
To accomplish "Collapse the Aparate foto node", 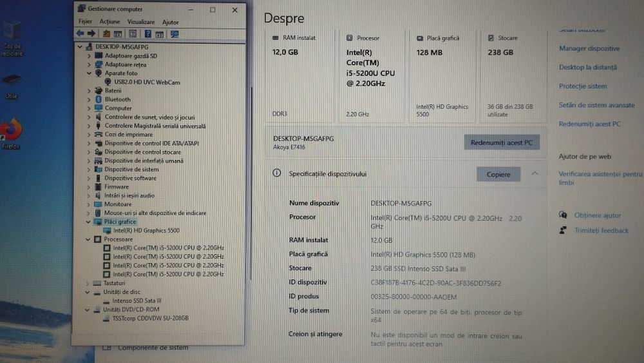I will (89, 73).
